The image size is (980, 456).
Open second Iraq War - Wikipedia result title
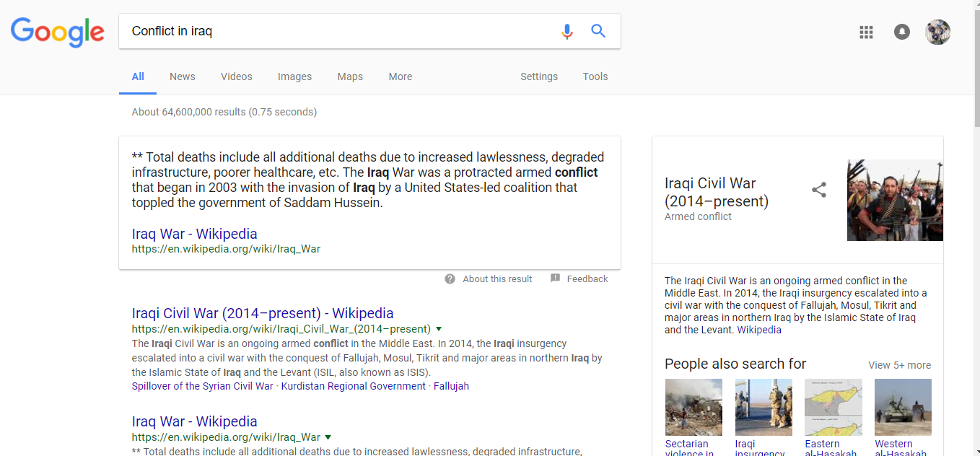point(194,421)
